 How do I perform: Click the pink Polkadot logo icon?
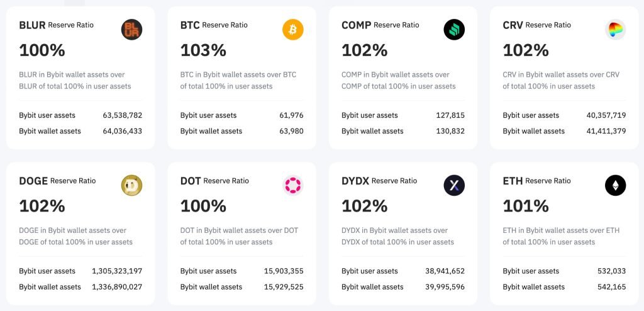pyautogui.click(x=293, y=185)
